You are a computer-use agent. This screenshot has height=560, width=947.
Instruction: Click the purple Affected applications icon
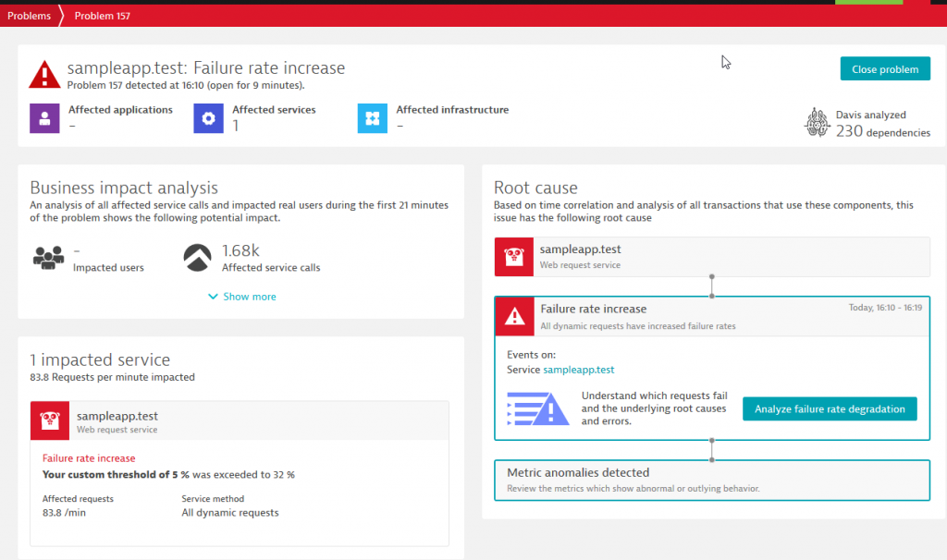(x=44, y=118)
